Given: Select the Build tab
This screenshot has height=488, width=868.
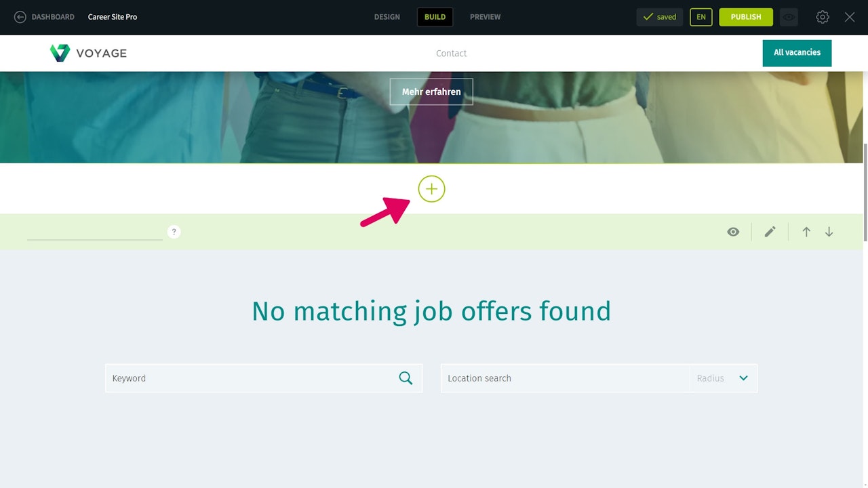Looking at the screenshot, I should coord(435,17).
